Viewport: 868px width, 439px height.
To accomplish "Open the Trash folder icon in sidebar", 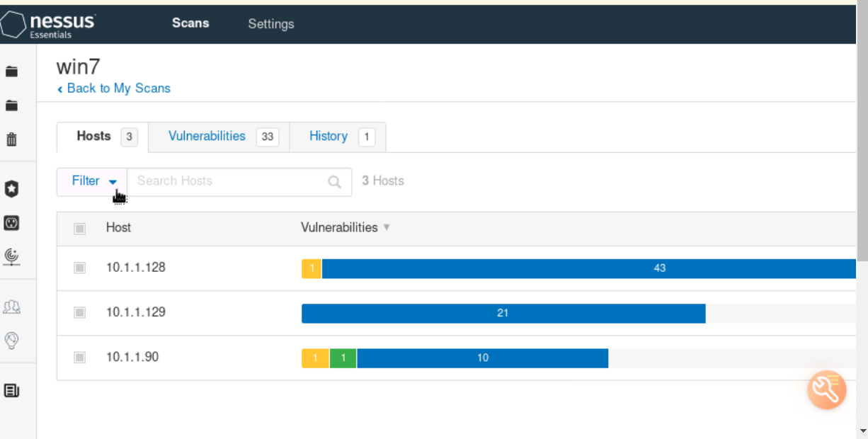I will (11, 139).
